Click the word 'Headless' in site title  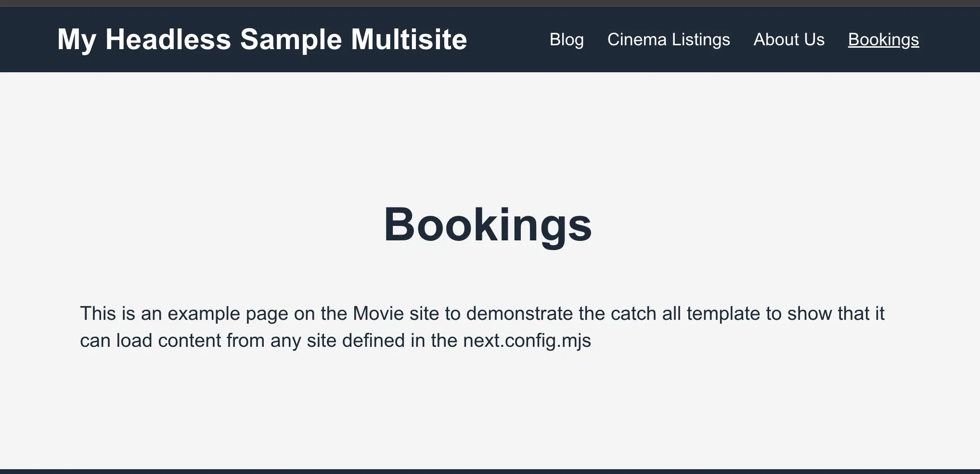coord(168,39)
